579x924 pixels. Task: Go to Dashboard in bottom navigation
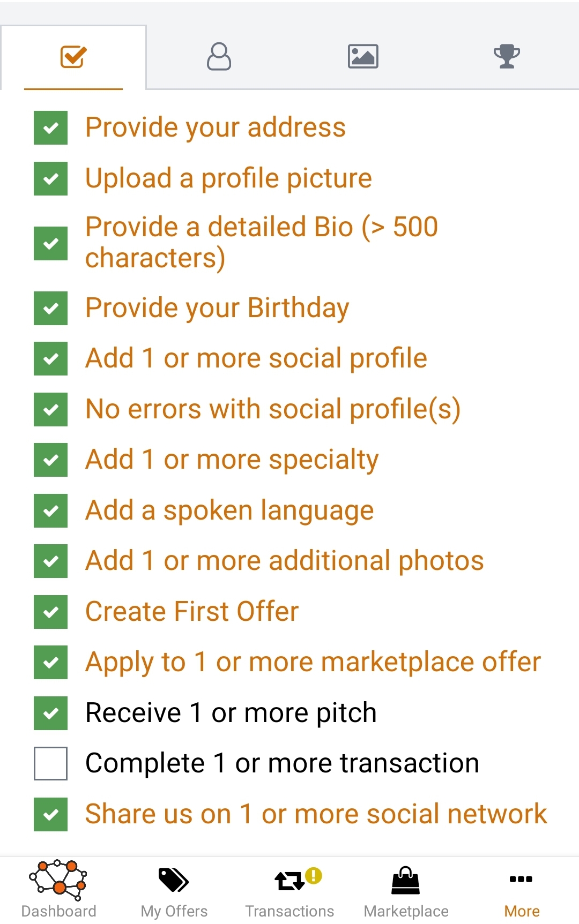coord(58,889)
